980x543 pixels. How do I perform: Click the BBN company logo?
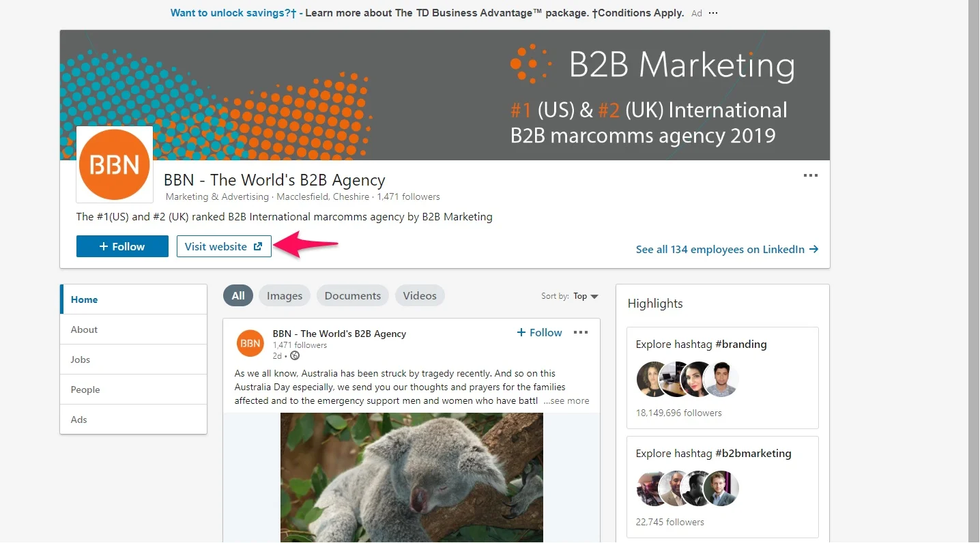115,164
